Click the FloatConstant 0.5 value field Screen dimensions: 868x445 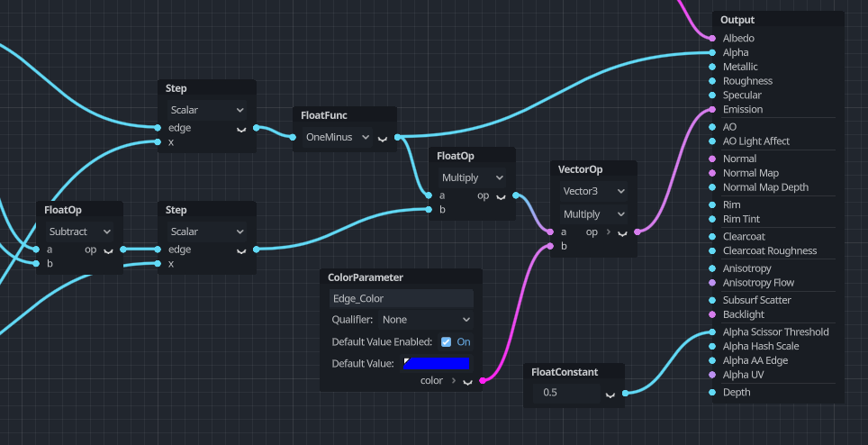(565, 393)
